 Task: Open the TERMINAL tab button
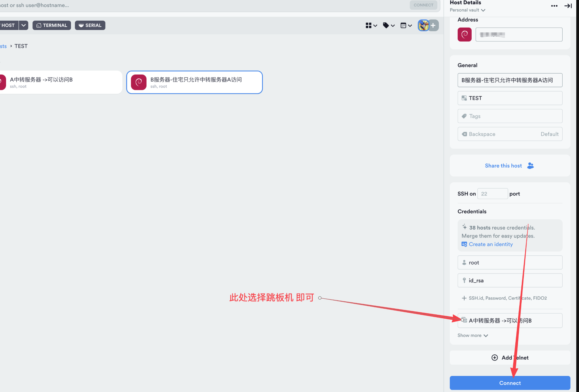pos(52,25)
